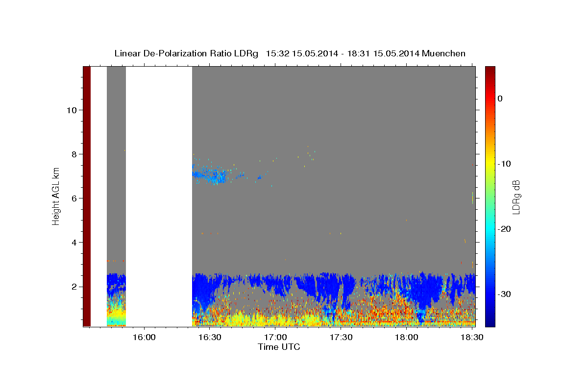This screenshot has height=392, width=588.
Task: Click the plot title text
Action: [290, 53]
